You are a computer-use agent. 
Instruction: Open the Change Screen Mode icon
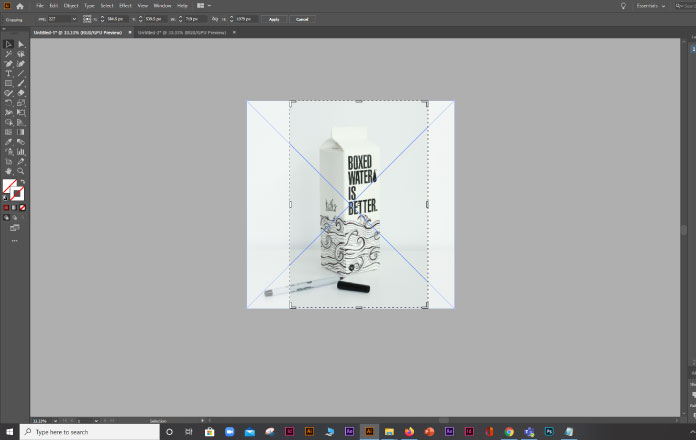point(15,228)
